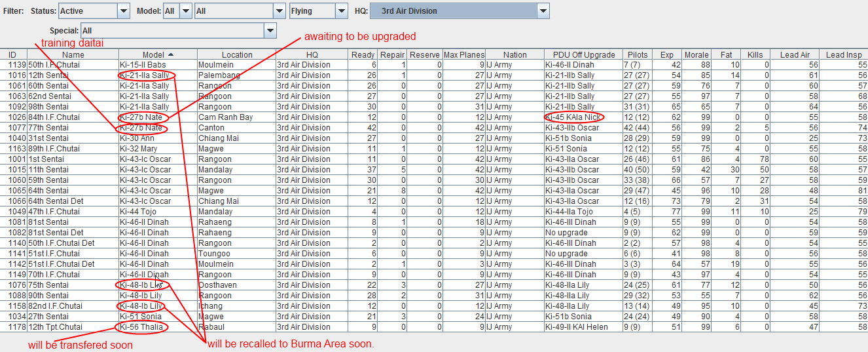Click the Lead Insp column header
Screen dimensions: 868x352
pos(844,54)
